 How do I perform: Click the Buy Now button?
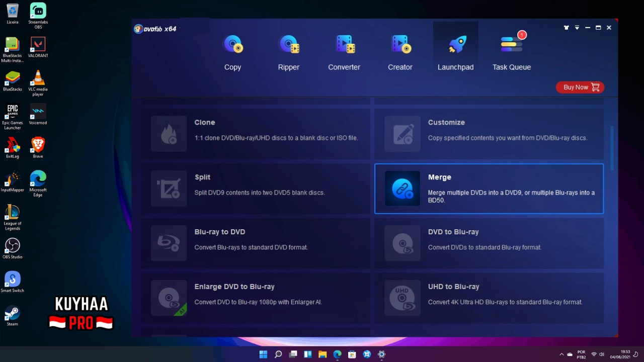click(580, 87)
